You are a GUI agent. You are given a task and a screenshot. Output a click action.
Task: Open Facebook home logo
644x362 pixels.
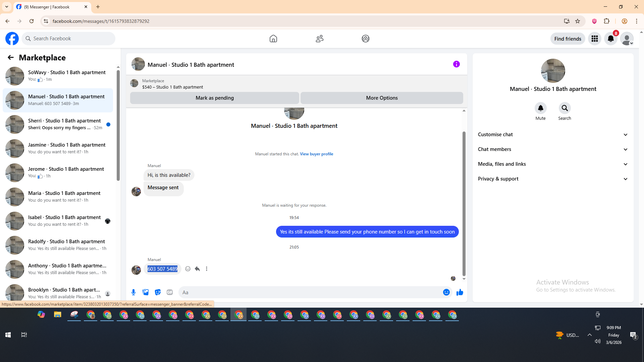[x=12, y=39]
